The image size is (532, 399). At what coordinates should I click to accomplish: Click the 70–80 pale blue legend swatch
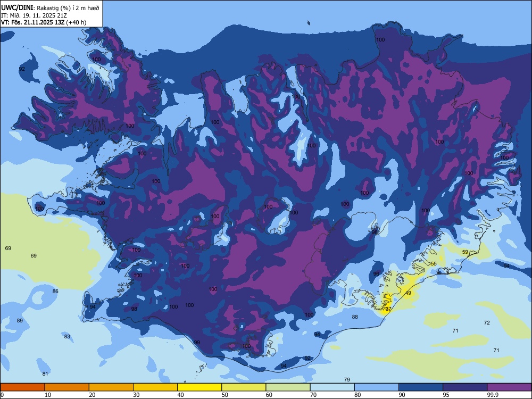(x=332, y=387)
